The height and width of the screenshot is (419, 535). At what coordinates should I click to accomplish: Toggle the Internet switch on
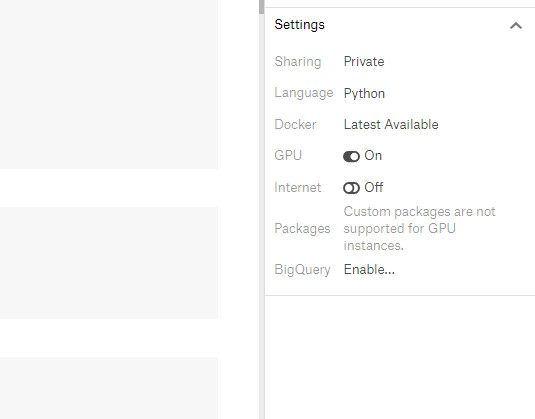coord(351,188)
